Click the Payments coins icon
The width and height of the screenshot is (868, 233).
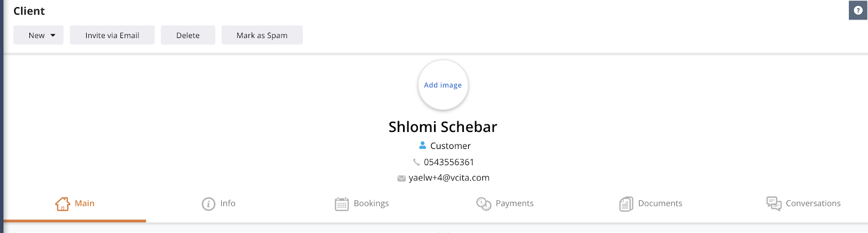(483, 204)
